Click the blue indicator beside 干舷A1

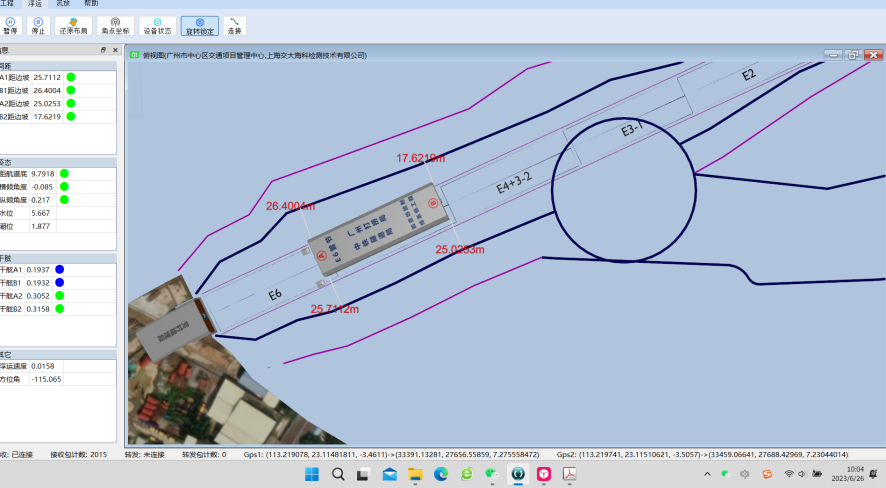click(x=59, y=270)
